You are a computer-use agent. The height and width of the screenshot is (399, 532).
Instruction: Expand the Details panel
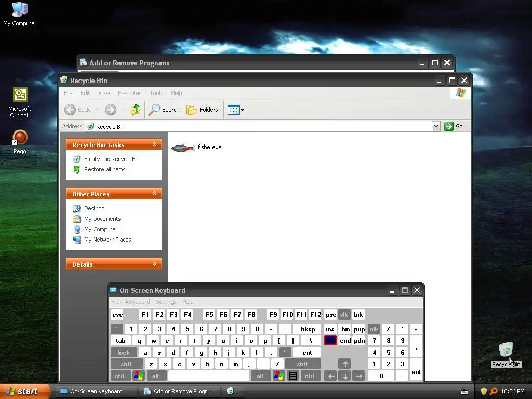point(154,264)
